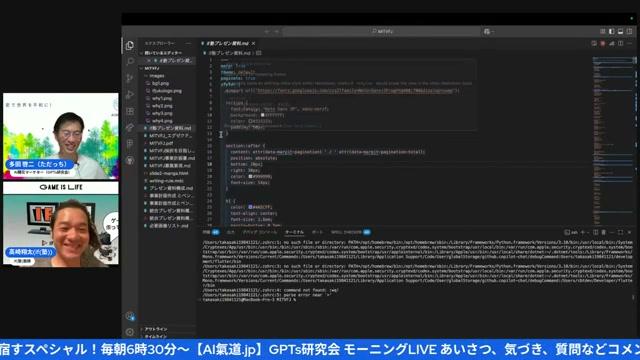The image size is (640, 360).
Task: Open the Manage gear icon
Action: point(130,332)
